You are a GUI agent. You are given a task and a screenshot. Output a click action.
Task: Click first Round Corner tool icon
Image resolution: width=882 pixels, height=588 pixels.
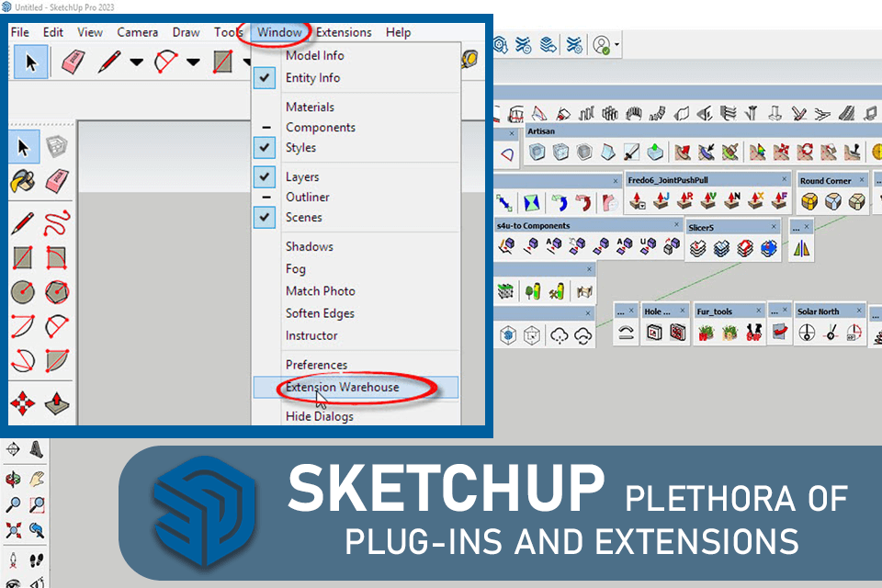click(809, 201)
